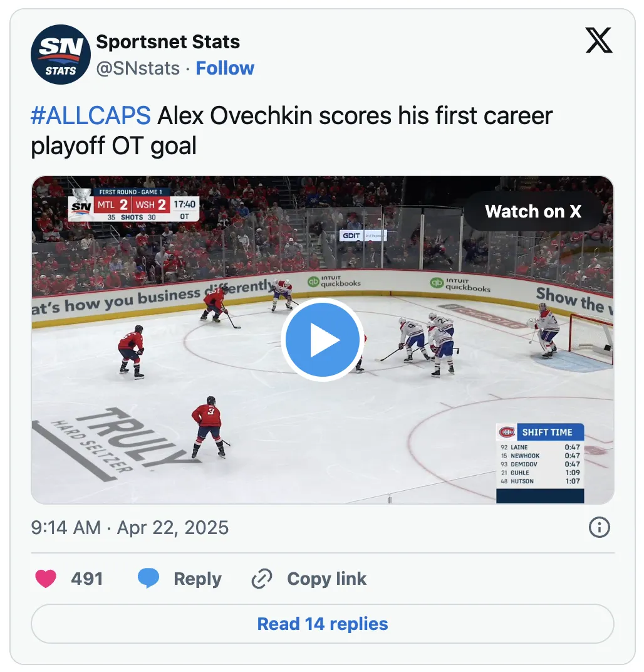Click the chain link copy icon
This screenshot has height=672, width=644.
[x=262, y=579]
